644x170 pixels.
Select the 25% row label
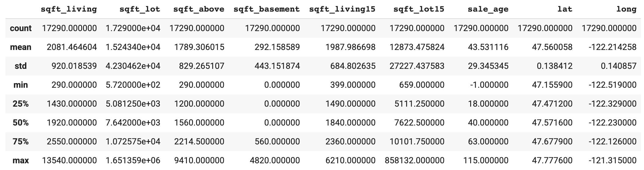pos(21,104)
